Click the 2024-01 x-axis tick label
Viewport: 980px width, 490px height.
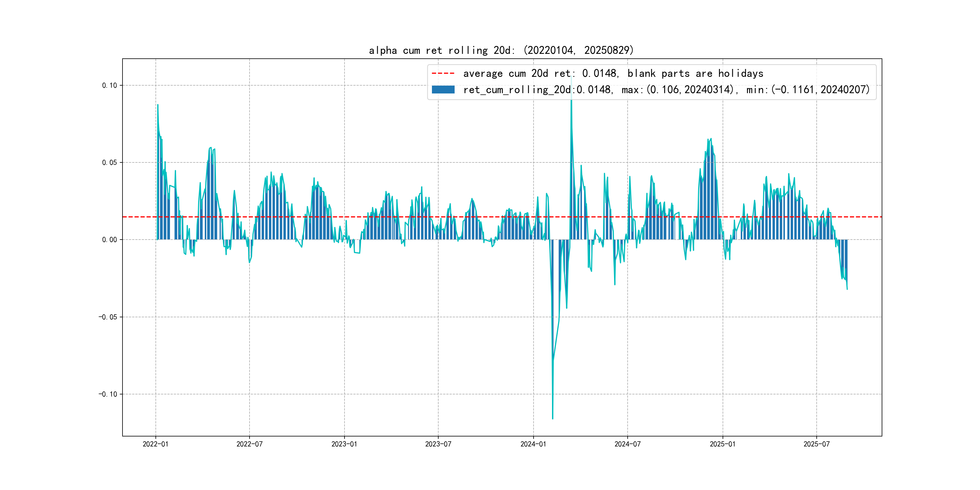533,444
